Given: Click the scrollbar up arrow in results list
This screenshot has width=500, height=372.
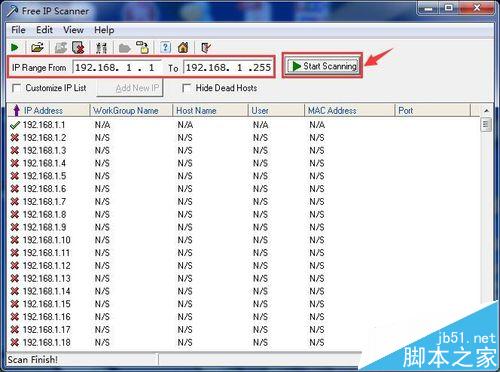Looking at the screenshot, I should click(x=486, y=110).
